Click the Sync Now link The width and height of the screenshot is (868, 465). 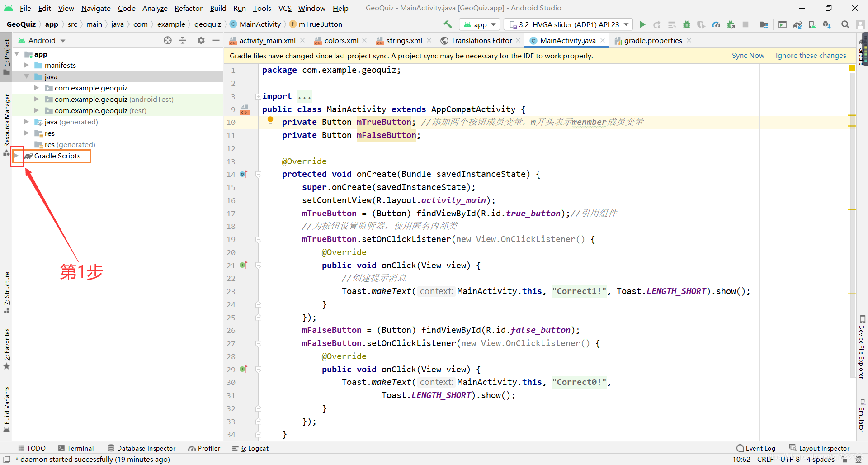(748, 56)
